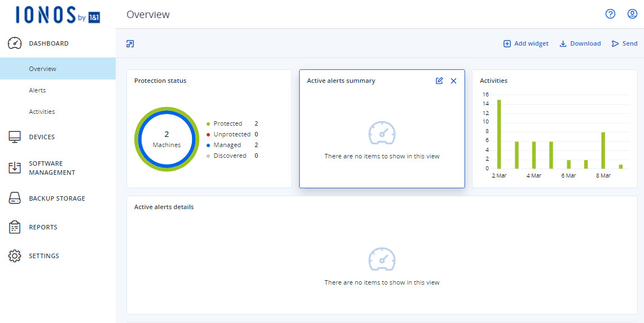Open Activities under Dashboard
644x323 pixels.
(x=42, y=112)
